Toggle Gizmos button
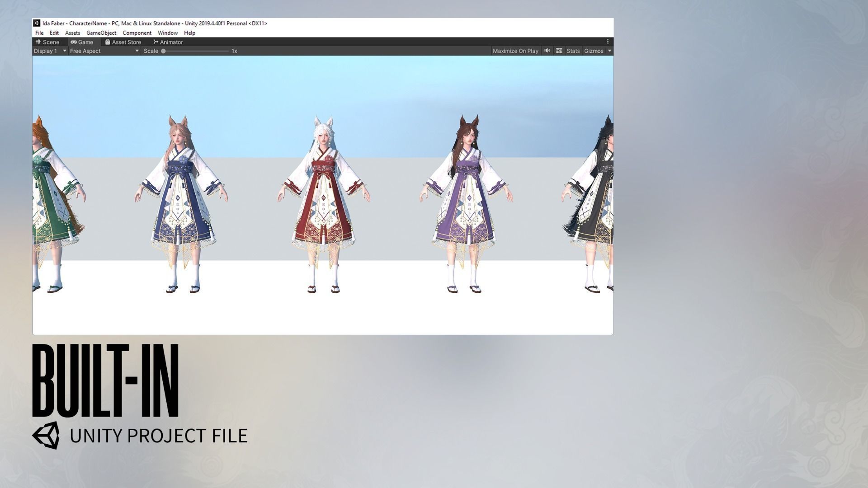 [x=594, y=51]
